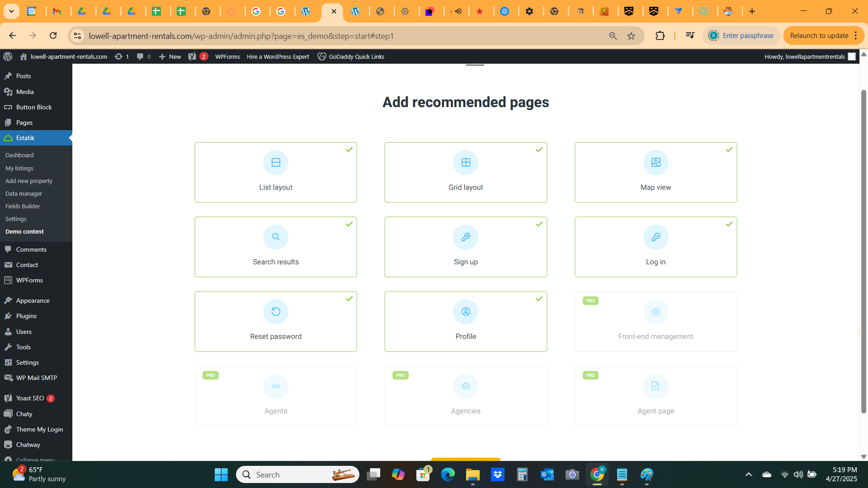Open Appearance menu

[36, 300]
